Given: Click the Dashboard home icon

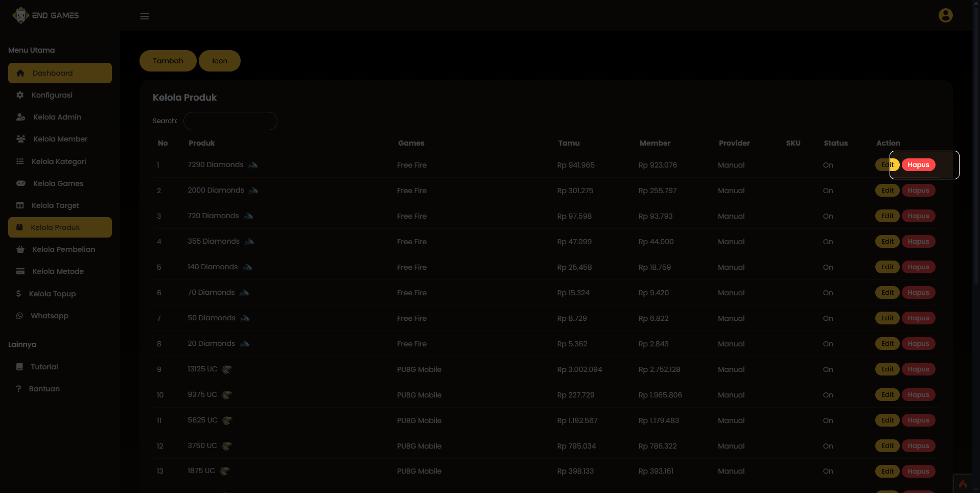Looking at the screenshot, I should (20, 73).
